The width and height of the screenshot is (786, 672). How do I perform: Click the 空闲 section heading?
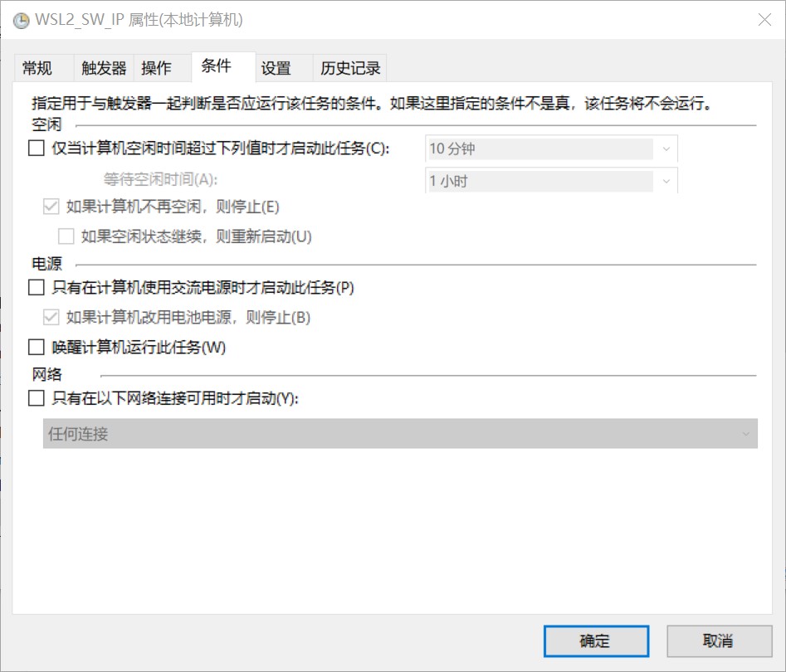(x=46, y=124)
